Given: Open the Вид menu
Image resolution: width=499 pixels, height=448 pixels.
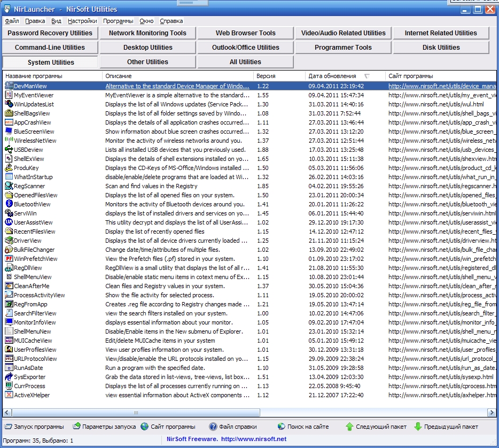Looking at the screenshot, I should (56, 21).
